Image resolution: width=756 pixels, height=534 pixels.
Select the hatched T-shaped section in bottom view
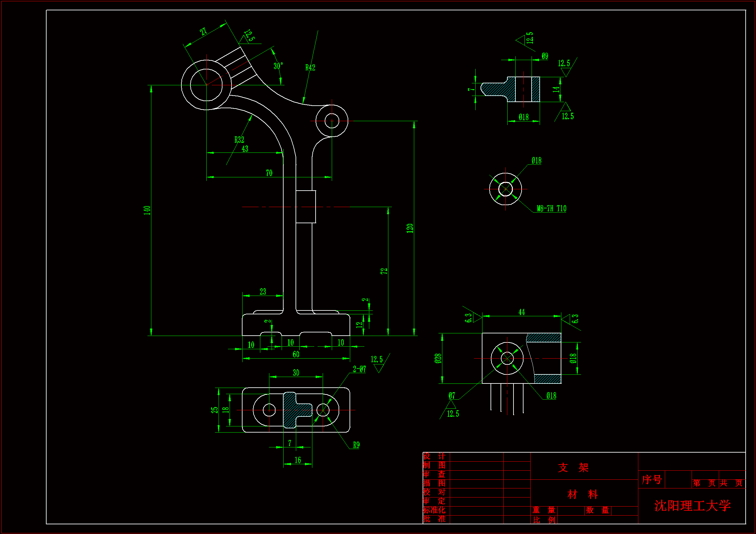click(x=290, y=410)
